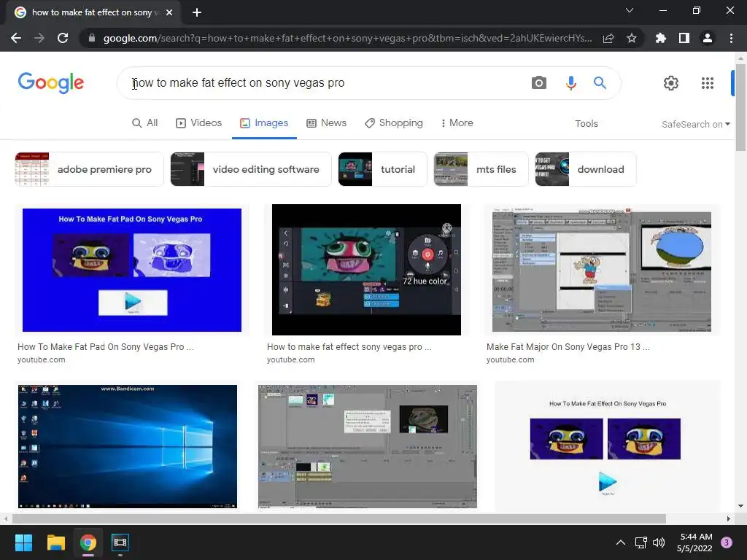The width and height of the screenshot is (747, 560).
Task: Switch to the Shopping tab
Action: pos(393,122)
